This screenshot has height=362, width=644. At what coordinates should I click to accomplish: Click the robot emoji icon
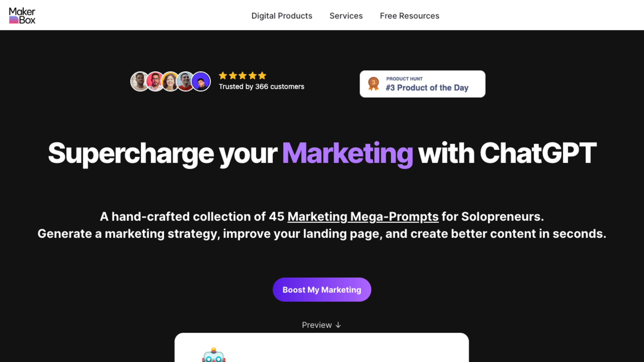214,355
